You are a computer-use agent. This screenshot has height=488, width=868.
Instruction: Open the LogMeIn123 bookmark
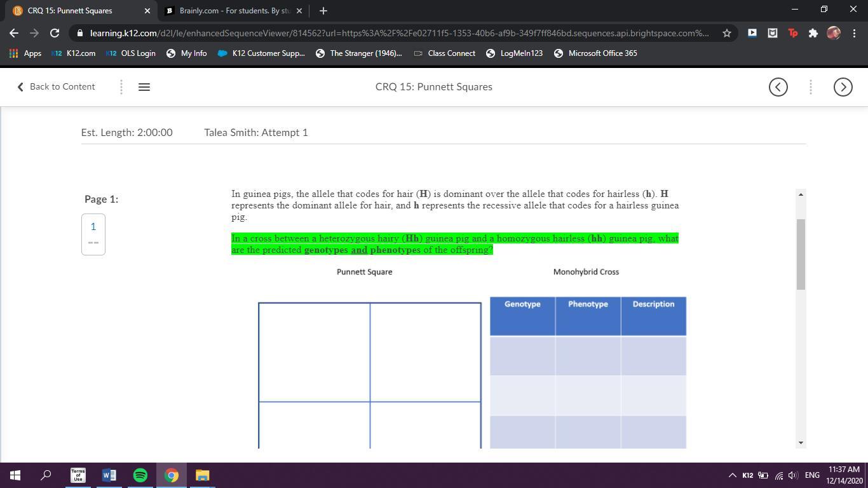tap(515, 53)
